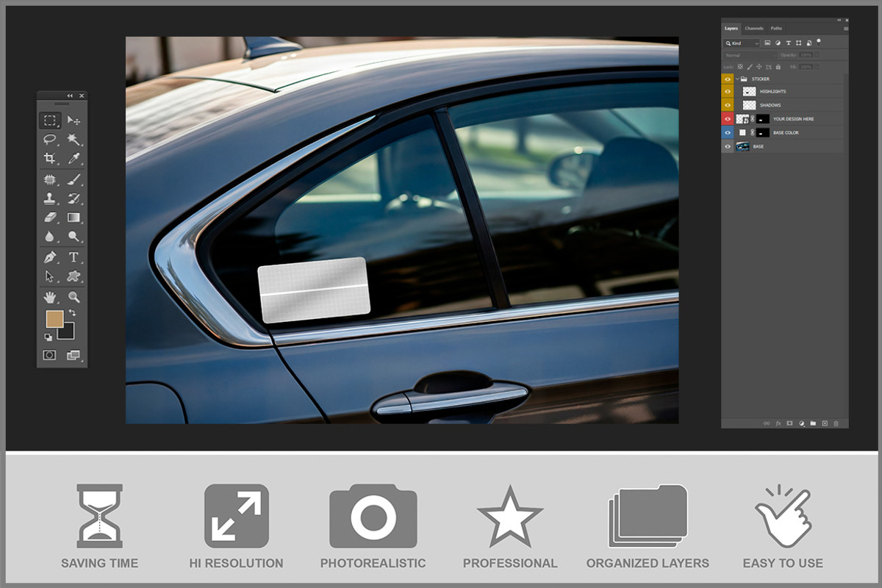Select the History Brush tool
The image size is (882, 588).
[73, 198]
